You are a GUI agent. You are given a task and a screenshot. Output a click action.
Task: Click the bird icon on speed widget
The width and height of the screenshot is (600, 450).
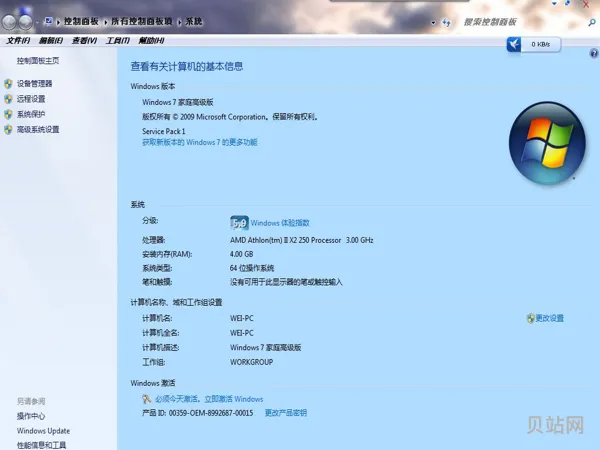point(514,44)
